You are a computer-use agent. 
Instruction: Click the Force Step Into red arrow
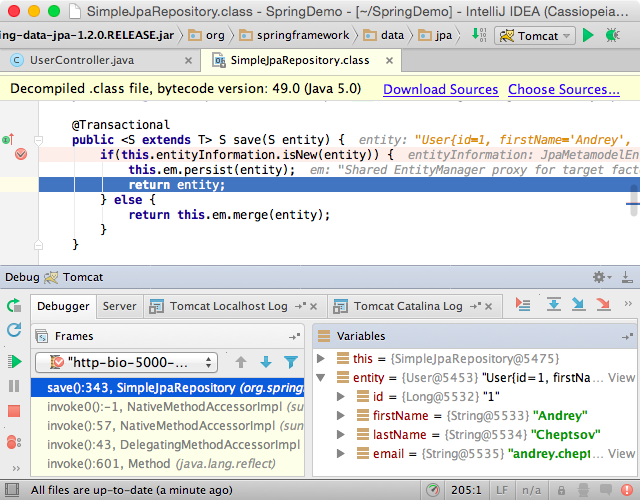pyautogui.click(x=603, y=304)
